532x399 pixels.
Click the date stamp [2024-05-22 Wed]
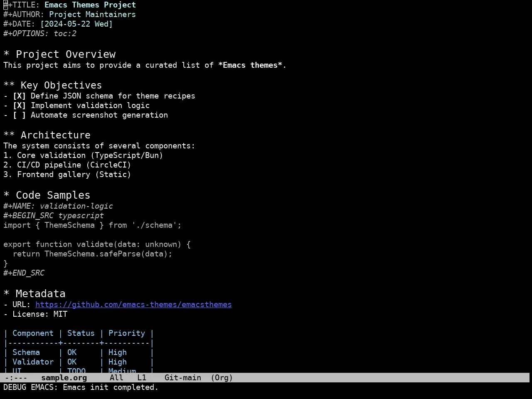76,24
